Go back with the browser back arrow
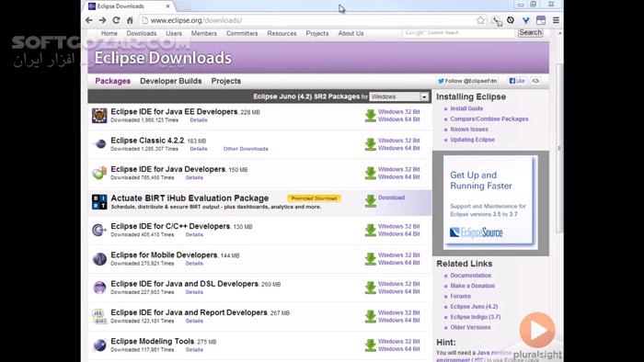 [89, 20]
